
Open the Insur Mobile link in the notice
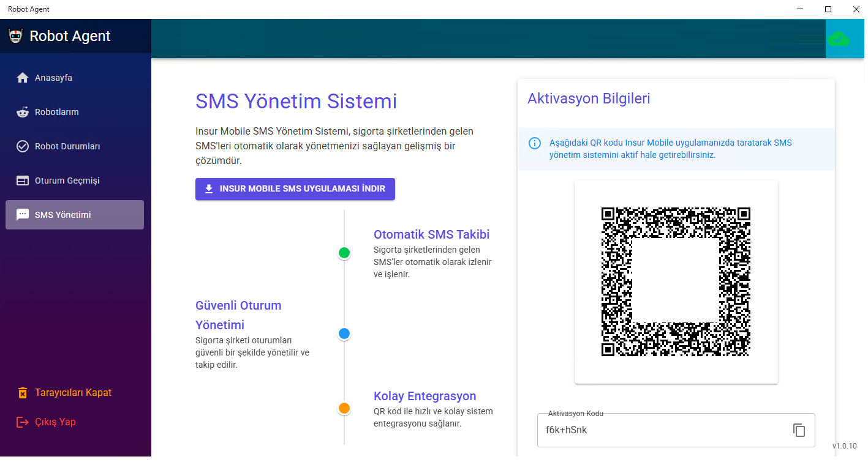(x=649, y=142)
